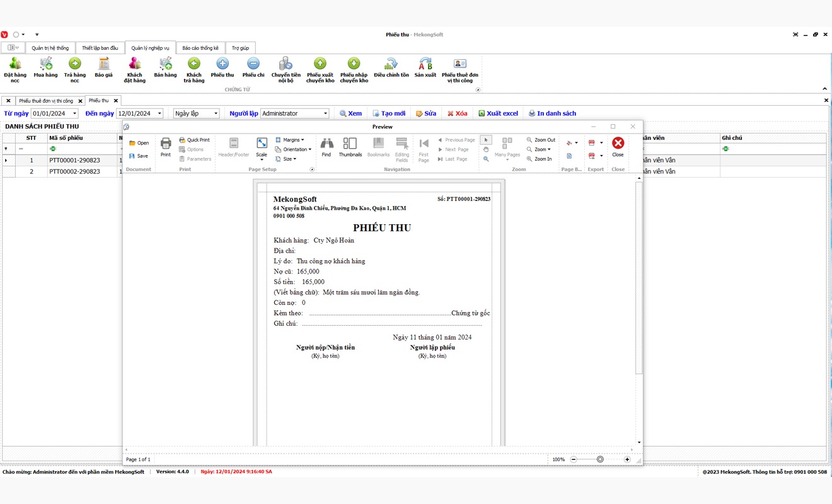Select the Phiếu thuê đơn vị thi công tab
This screenshot has height=504, width=832.
46,101
